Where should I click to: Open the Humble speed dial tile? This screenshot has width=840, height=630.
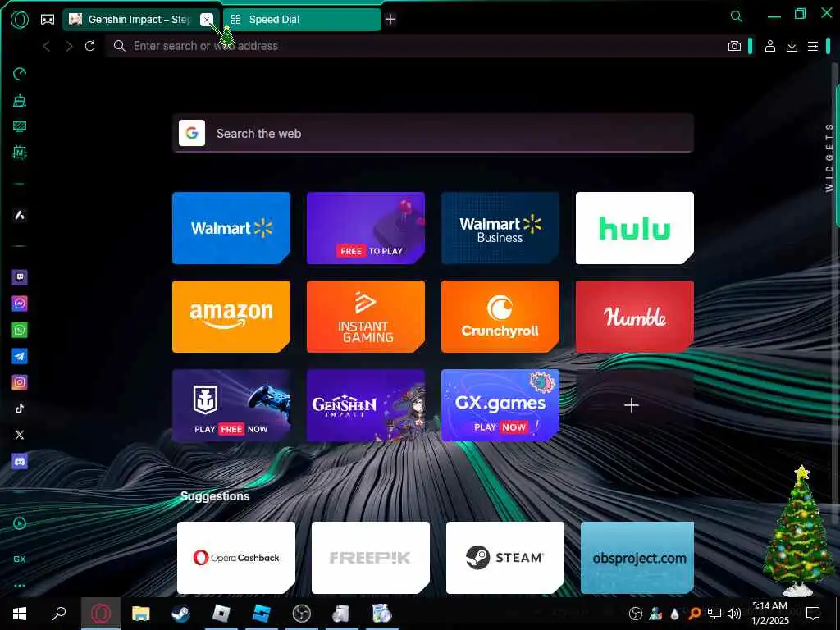tap(635, 317)
